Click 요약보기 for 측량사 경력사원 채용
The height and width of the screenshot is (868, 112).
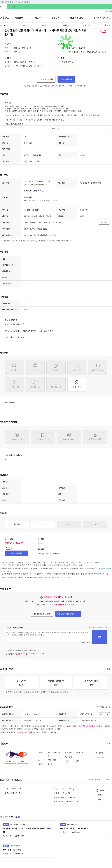pos(100,795)
